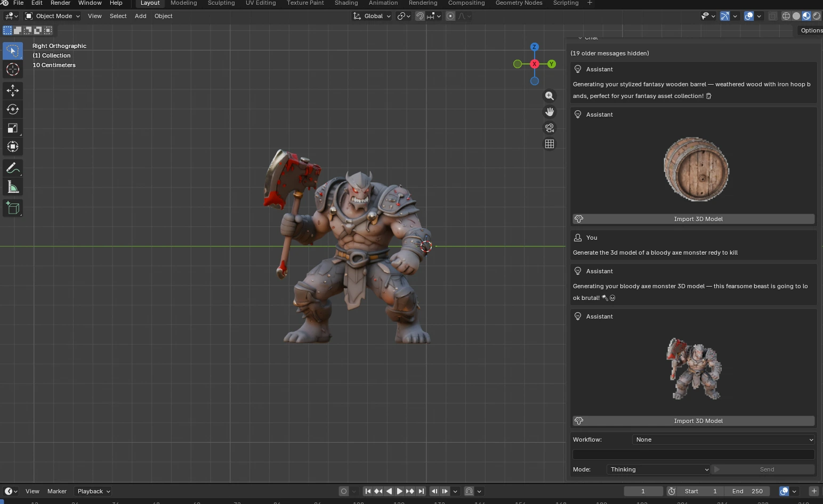The height and width of the screenshot is (504, 823).
Task: Set selection mode to new selection
Action: 7,30
